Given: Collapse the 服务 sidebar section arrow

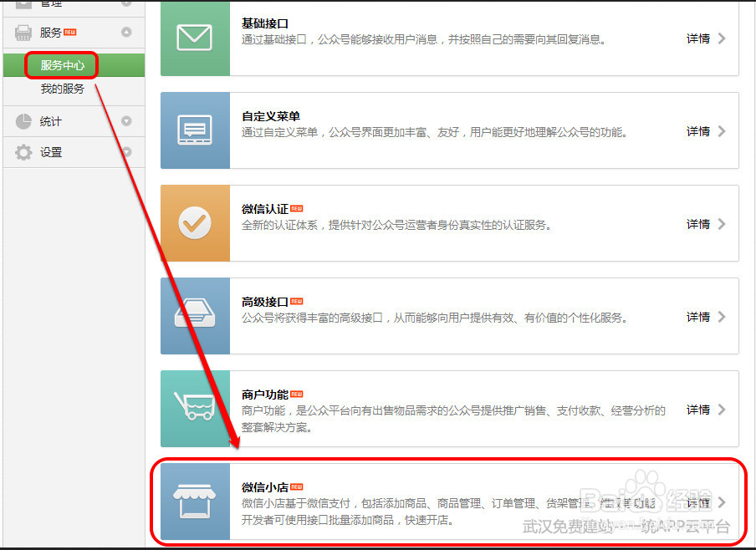Looking at the screenshot, I should (x=126, y=33).
